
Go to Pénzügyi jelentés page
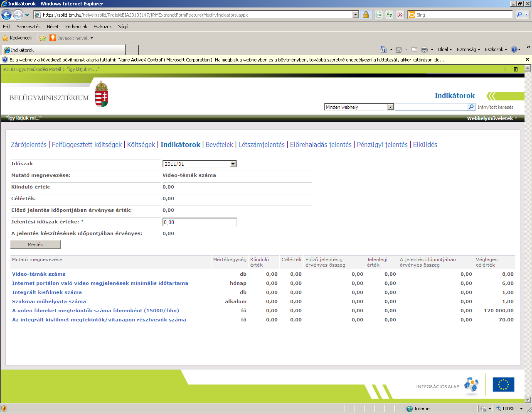pyautogui.click(x=382, y=145)
